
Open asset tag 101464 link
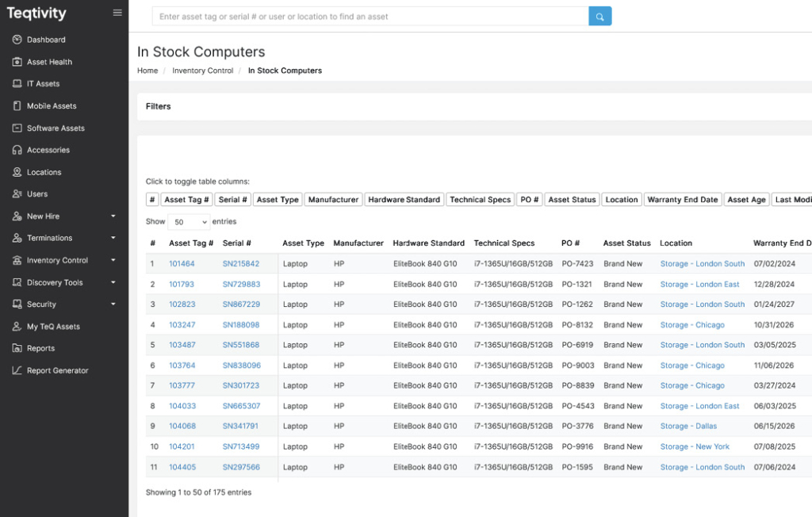182,264
